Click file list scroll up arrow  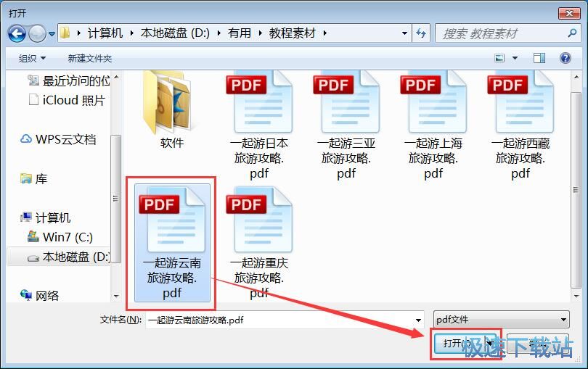click(576, 77)
